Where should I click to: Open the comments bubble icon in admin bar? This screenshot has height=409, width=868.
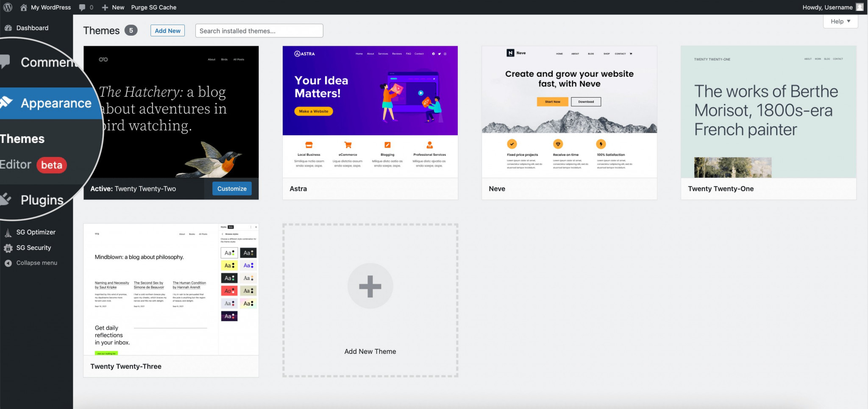click(82, 7)
